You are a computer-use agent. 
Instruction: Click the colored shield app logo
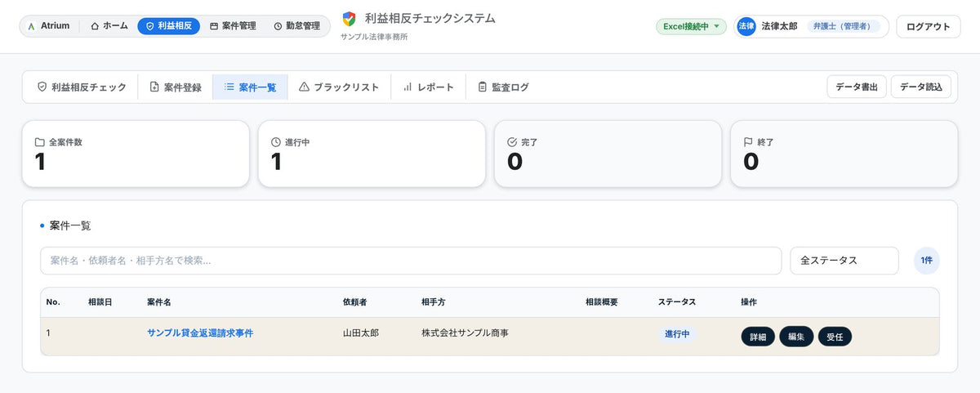pyautogui.click(x=350, y=19)
